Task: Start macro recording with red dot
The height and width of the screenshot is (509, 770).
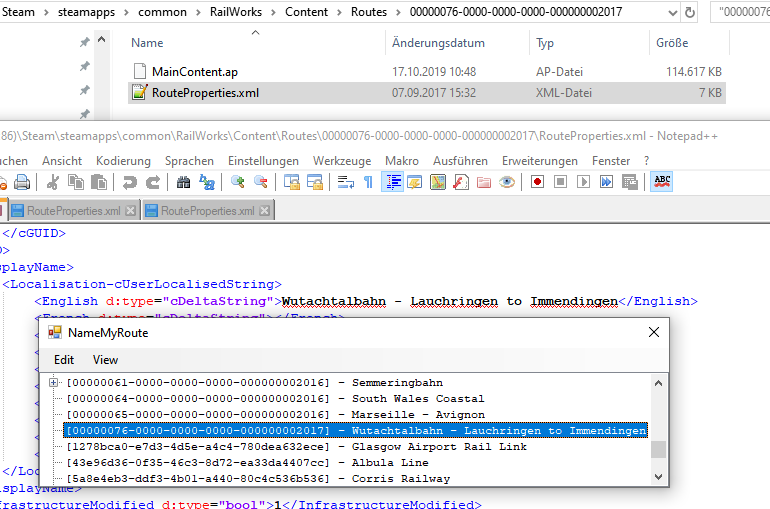Action: click(537, 182)
